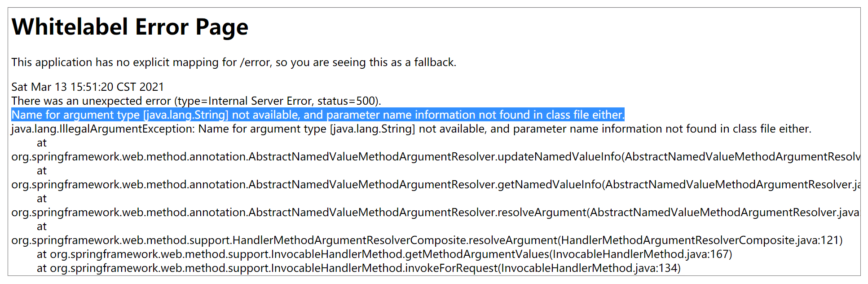Click the getMethodArgumentValues stack trace line

pos(384,254)
